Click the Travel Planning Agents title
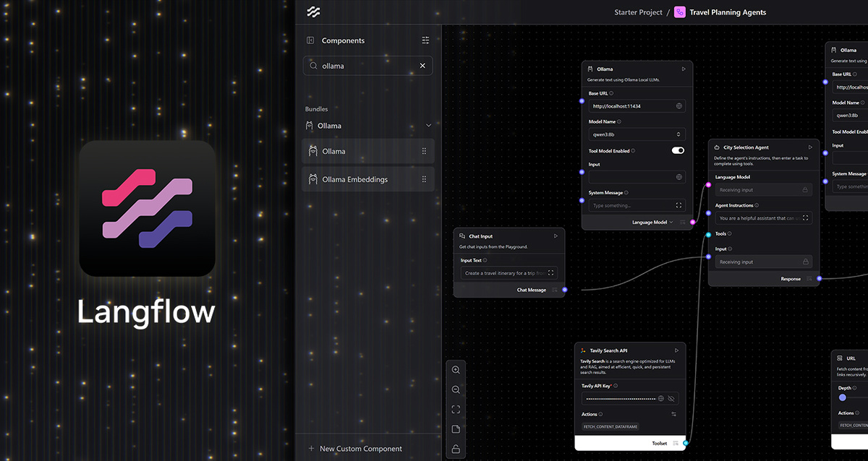 pyautogui.click(x=728, y=12)
